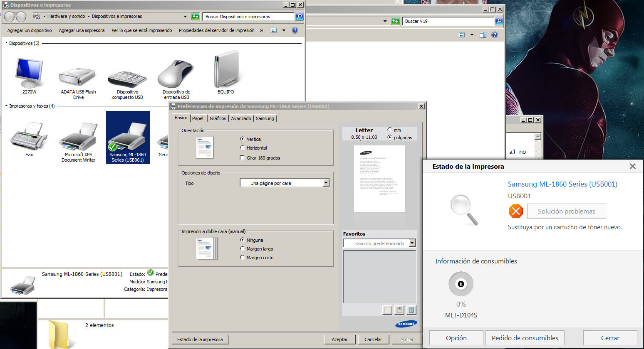644x349 pixels.
Task: Click Agregar un dispositivo
Action: tap(30, 30)
